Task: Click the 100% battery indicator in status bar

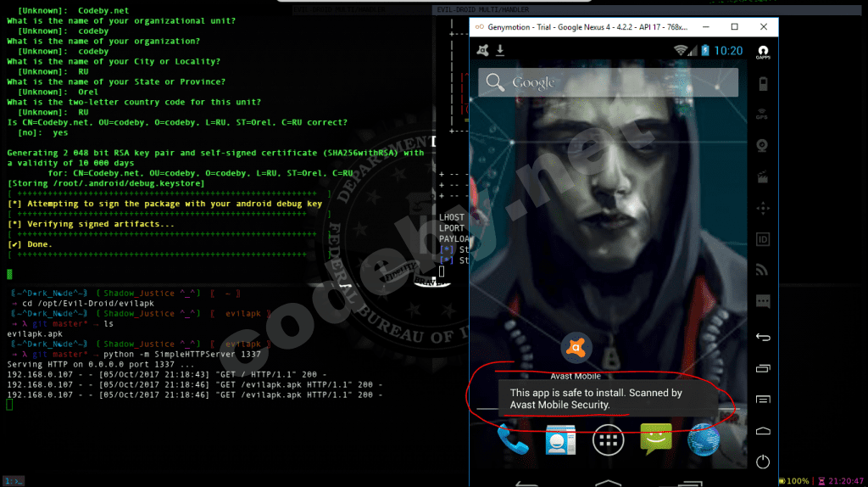Action: point(793,481)
